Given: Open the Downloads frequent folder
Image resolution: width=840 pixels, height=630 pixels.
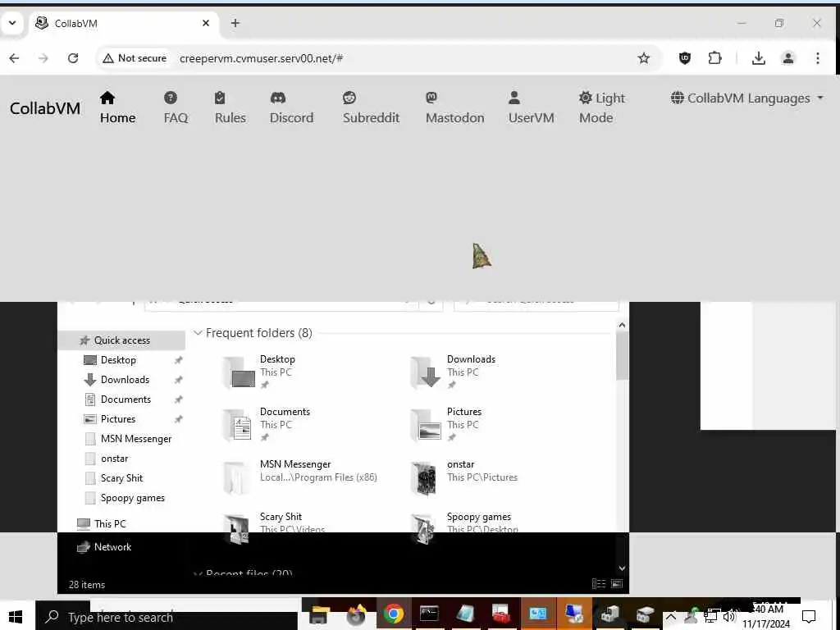Looking at the screenshot, I should [x=472, y=372].
